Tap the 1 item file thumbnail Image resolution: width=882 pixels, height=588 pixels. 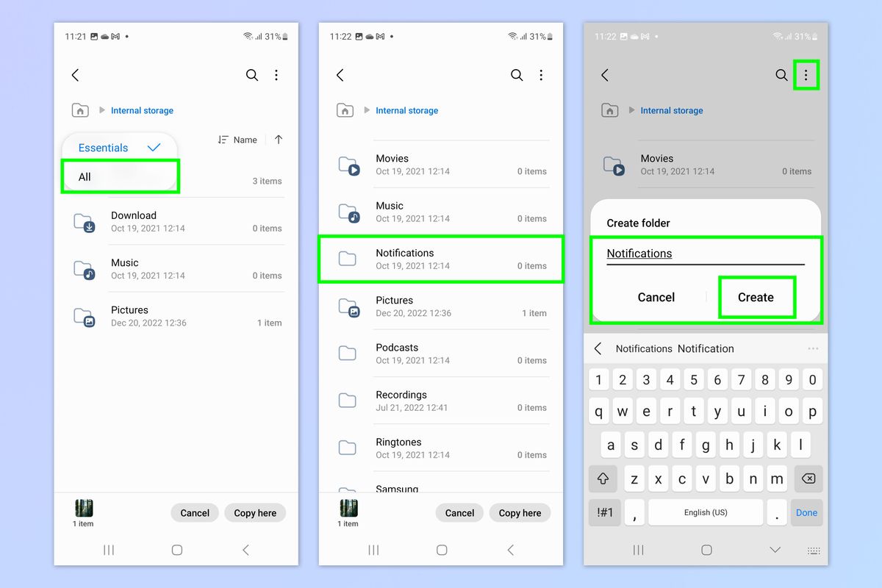click(x=83, y=507)
